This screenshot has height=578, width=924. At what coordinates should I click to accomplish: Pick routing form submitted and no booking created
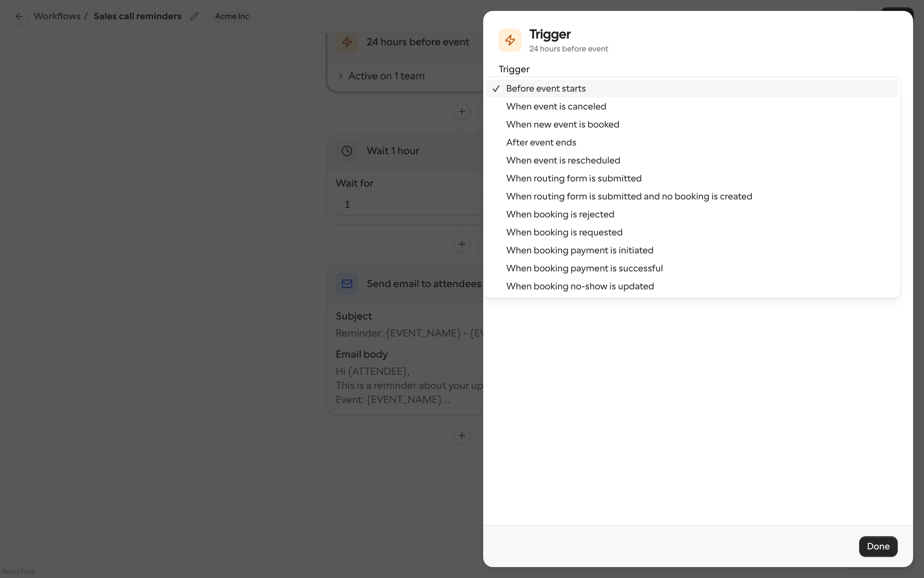point(691,197)
